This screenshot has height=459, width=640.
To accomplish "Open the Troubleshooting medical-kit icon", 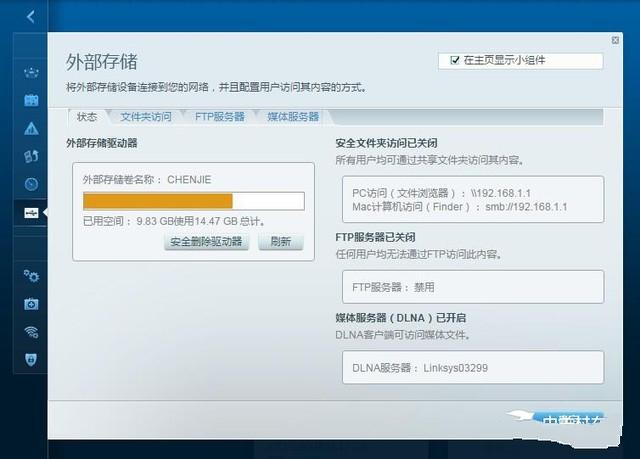I will (31, 304).
